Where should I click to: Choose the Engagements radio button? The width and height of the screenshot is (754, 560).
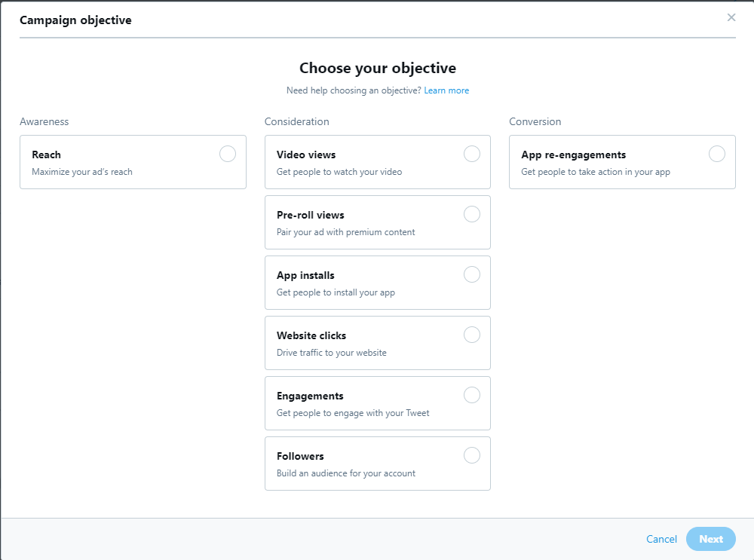point(472,395)
